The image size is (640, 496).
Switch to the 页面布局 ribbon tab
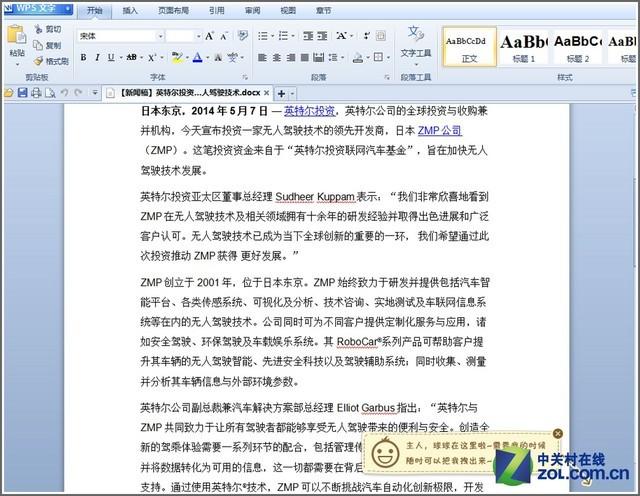point(173,11)
